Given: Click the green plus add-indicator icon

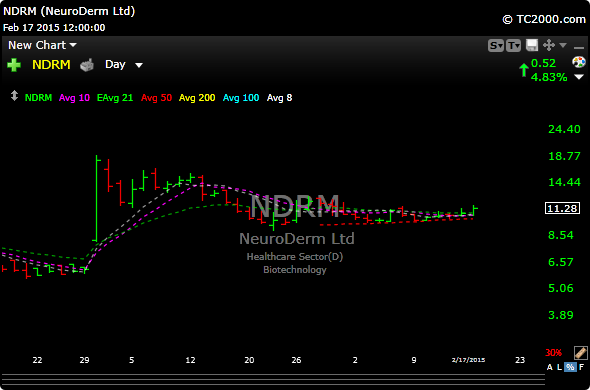Looking at the screenshot, I should coord(14,65).
